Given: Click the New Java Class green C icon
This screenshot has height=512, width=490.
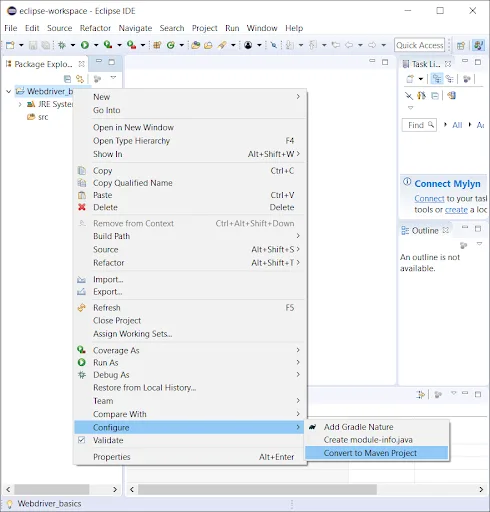Looking at the screenshot, I should tap(171, 45).
